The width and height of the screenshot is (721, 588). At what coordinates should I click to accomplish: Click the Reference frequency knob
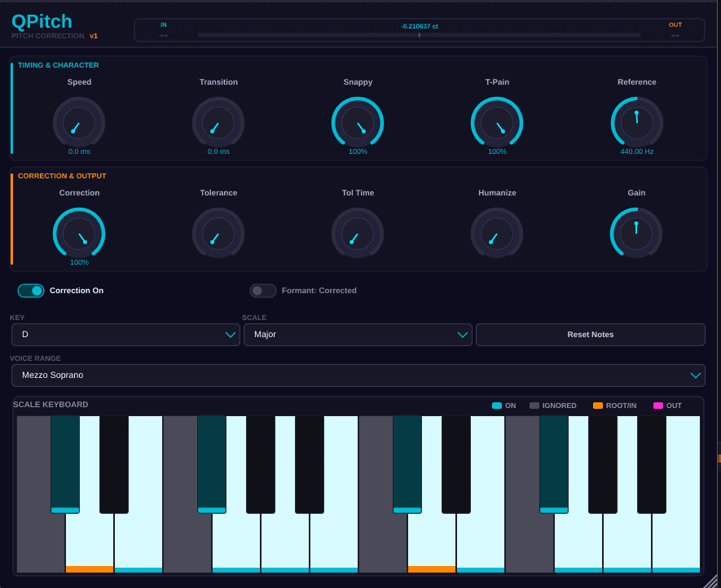click(x=637, y=123)
